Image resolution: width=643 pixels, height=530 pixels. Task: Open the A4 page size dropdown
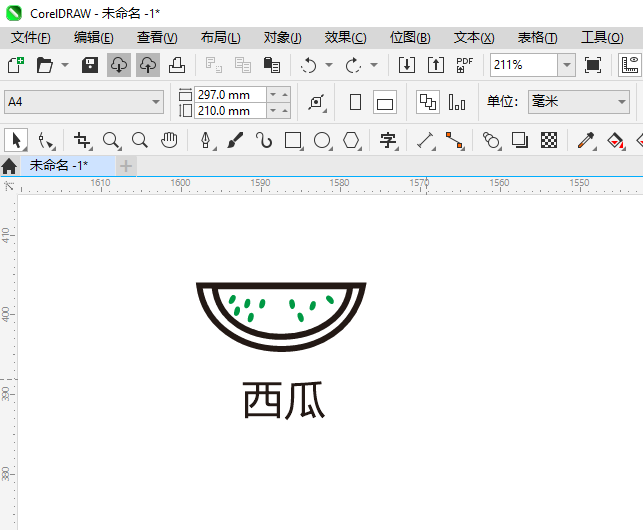click(x=84, y=102)
